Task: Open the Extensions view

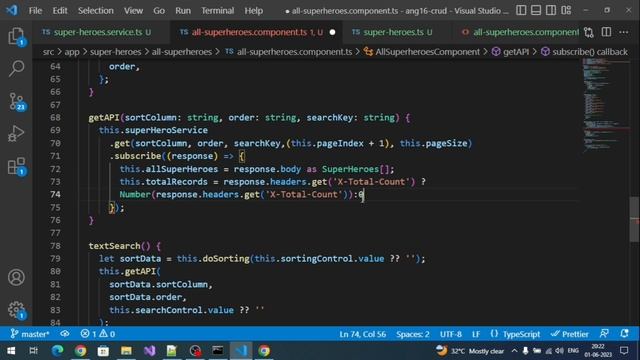Action: point(16,167)
